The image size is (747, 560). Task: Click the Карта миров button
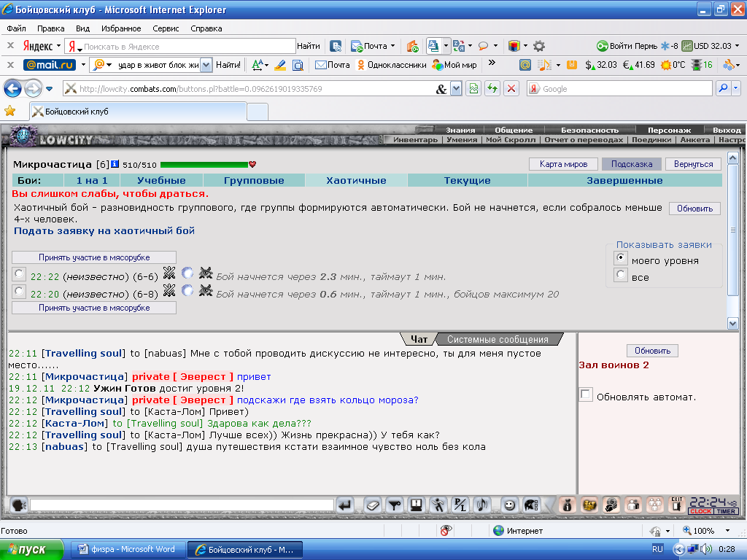pos(563,164)
